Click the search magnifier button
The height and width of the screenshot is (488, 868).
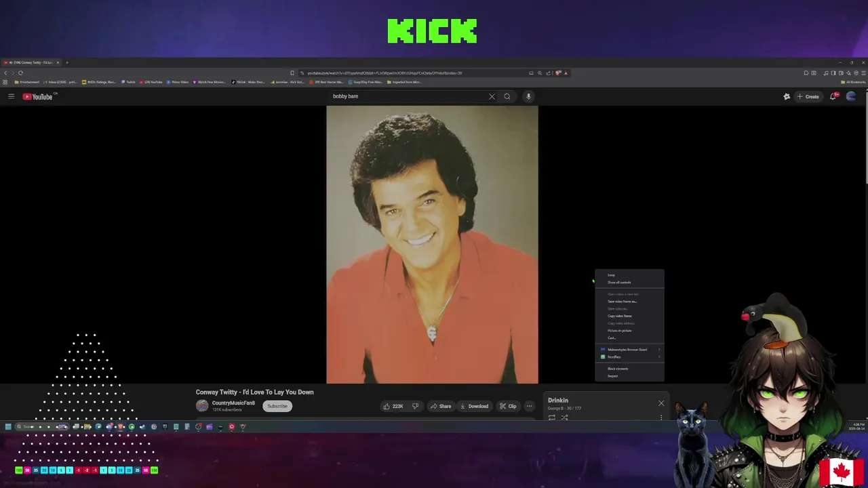click(507, 96)
